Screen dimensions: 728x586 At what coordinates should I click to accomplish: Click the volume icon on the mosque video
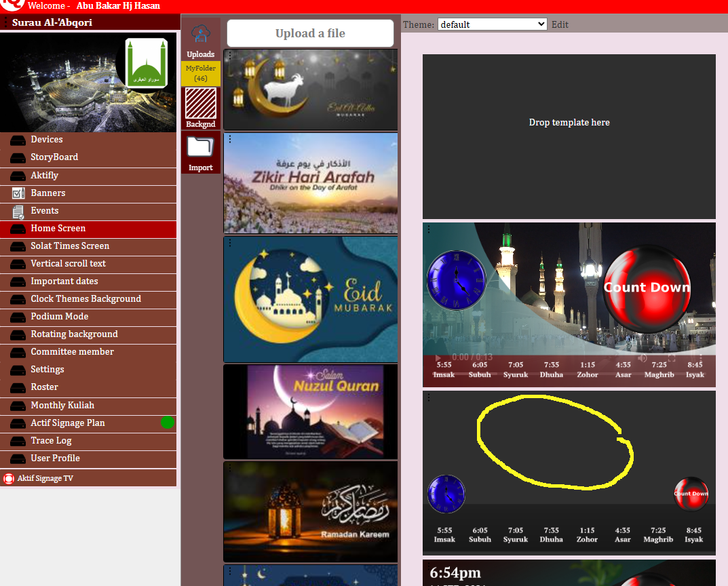pos(642,357)
